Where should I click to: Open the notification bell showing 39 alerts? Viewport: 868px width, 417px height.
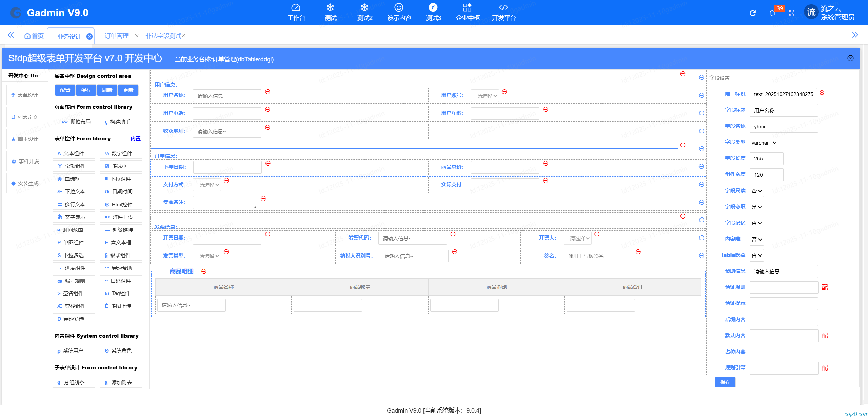click(772, 13)
